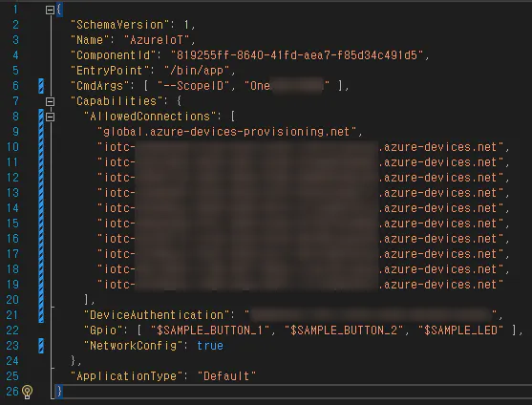Image resolution: width=532 pixels, height=405 pixels.
Task: Open the lightbulb quick actions on line 26
Action: click(x=27, y=392)
